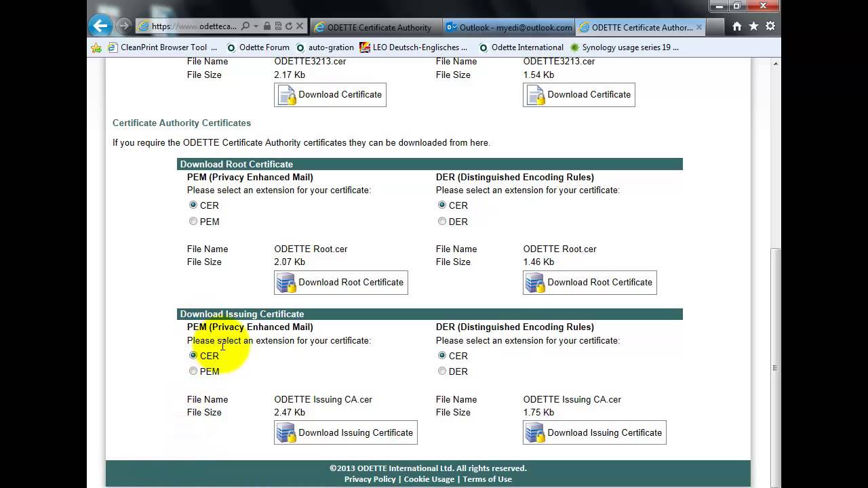
Task: Click the 2.17 Kb file size value
Action: (x=290, y=75)
